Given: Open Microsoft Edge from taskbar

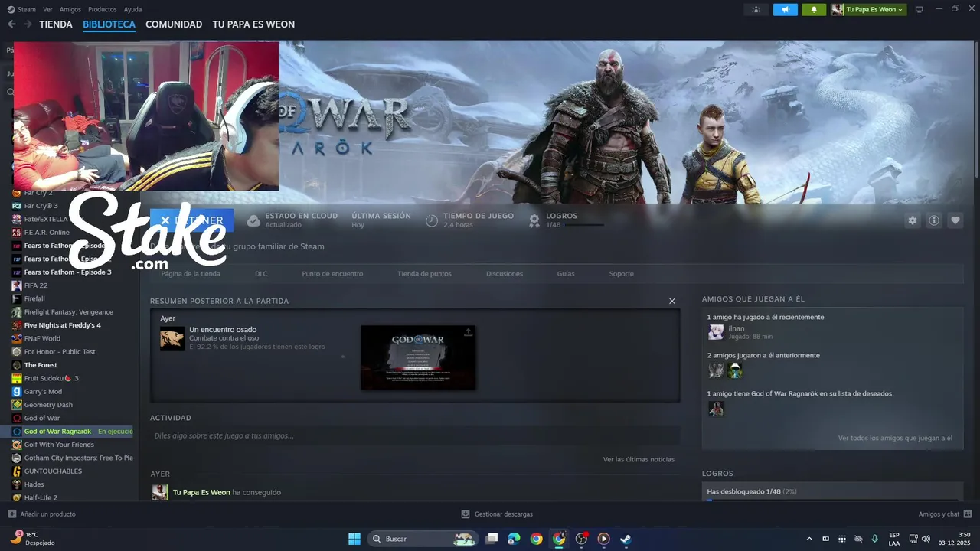Looking at the screenshot, I should [x=514, y=539].
